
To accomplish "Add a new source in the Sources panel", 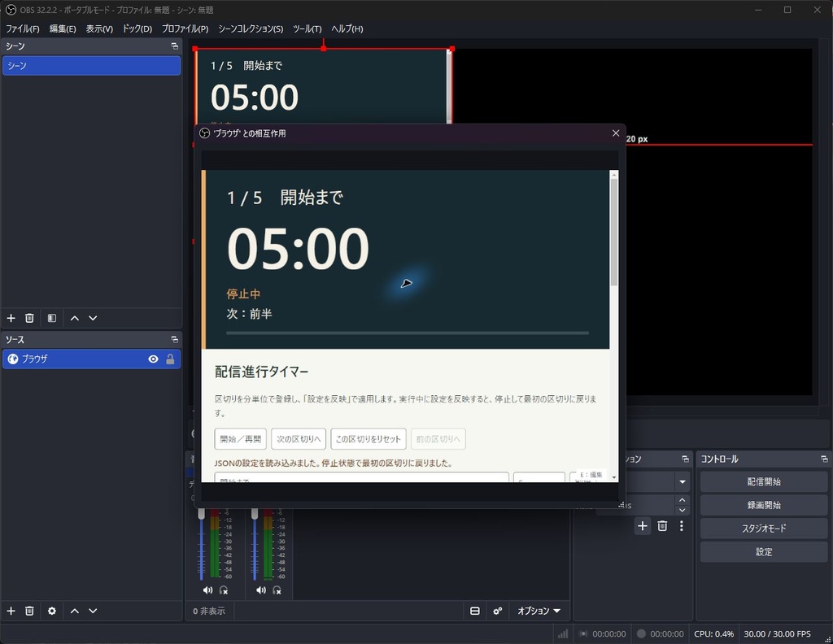I will [x=11, y=611].
